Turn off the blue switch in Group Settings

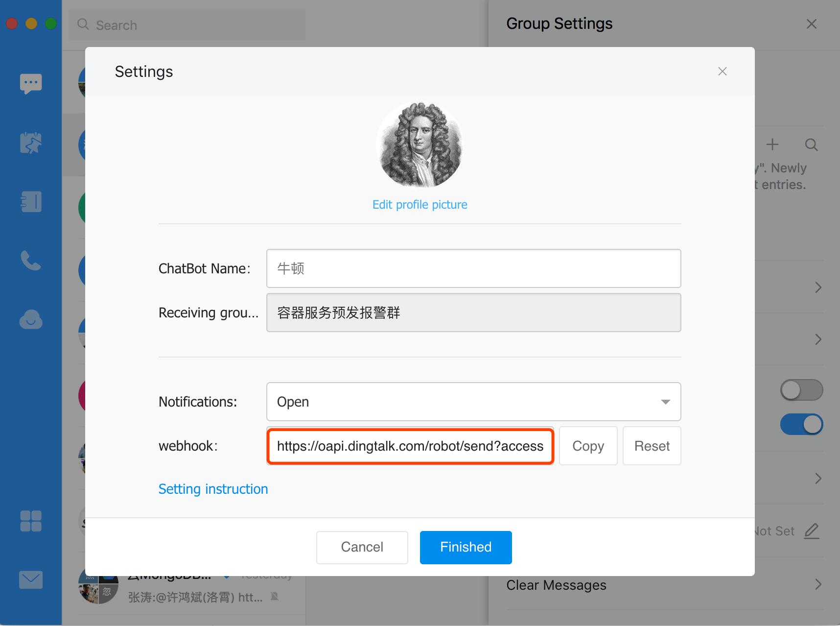801,424
